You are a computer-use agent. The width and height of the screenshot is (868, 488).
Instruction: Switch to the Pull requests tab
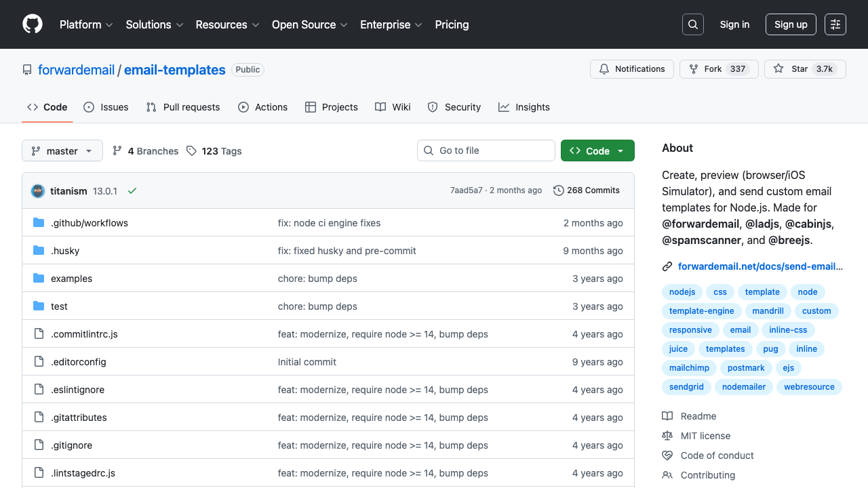click(x=182, y=106)
